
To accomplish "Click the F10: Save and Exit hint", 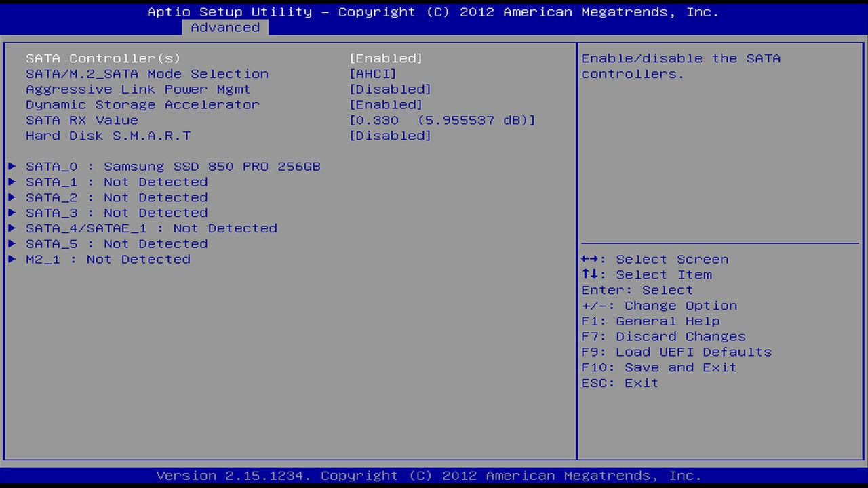I will pyautogui.click(x=659, y=367).
